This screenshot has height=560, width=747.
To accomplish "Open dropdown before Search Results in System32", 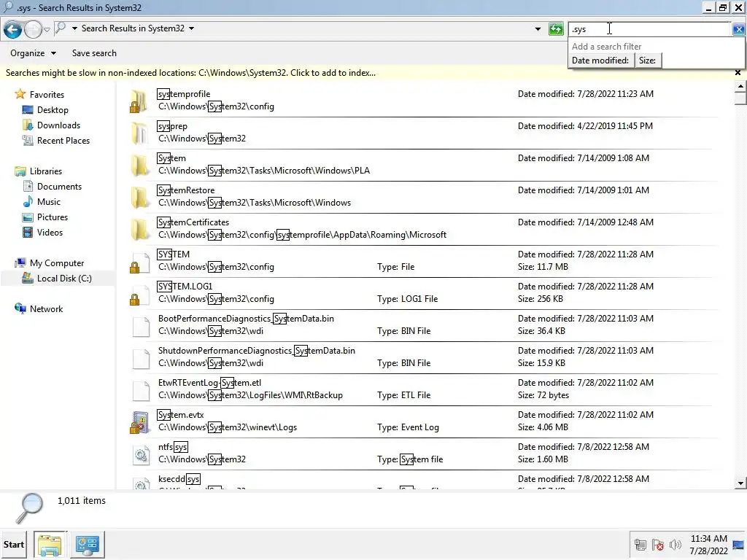I will click(74, 28).
